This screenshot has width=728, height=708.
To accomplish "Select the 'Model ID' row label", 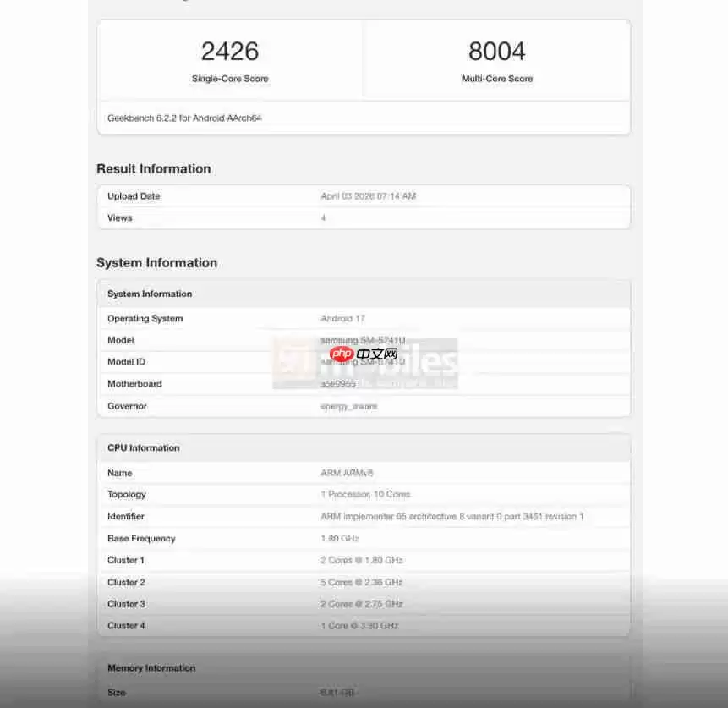I will pyautogui.click(x=126, y=362).
